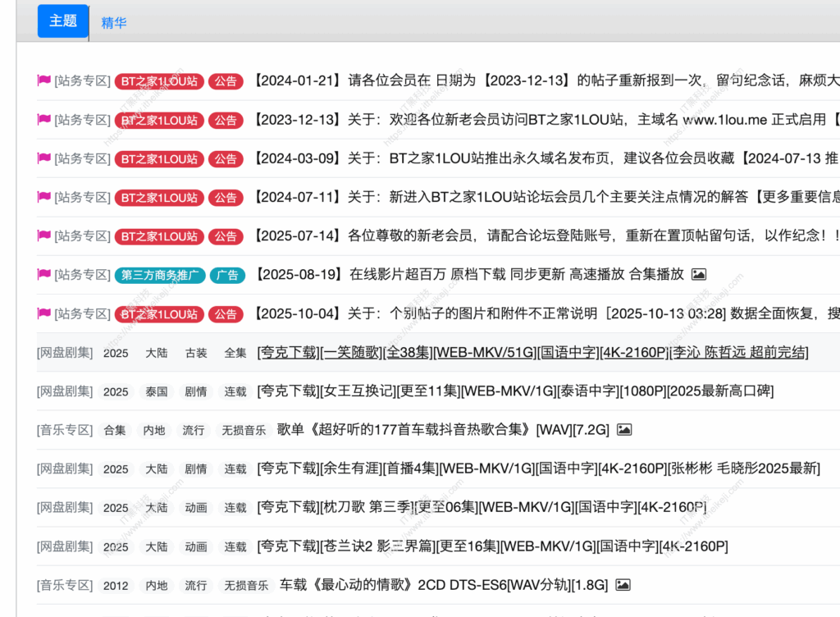Viewport: 840px width, 617px height.
Task: Open the 女王互换记 drama thread
Action: (x=517, y=391)
